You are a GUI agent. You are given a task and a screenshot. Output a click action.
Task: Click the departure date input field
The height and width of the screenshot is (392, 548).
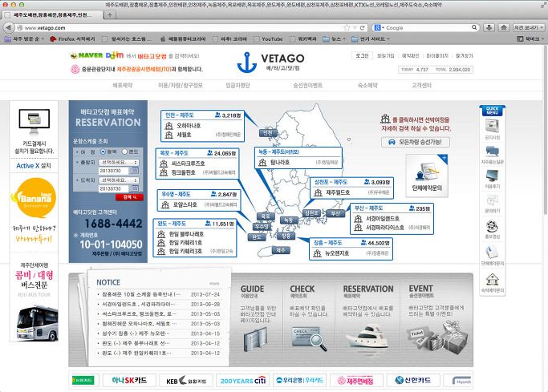pyautogui.click(x=114, y=171)
